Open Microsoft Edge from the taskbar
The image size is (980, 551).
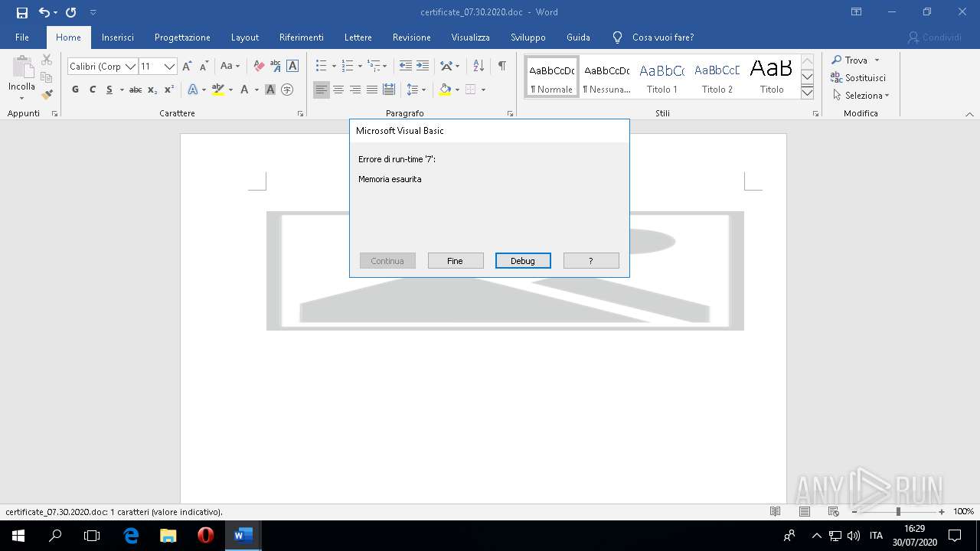(x=131, y=535)
